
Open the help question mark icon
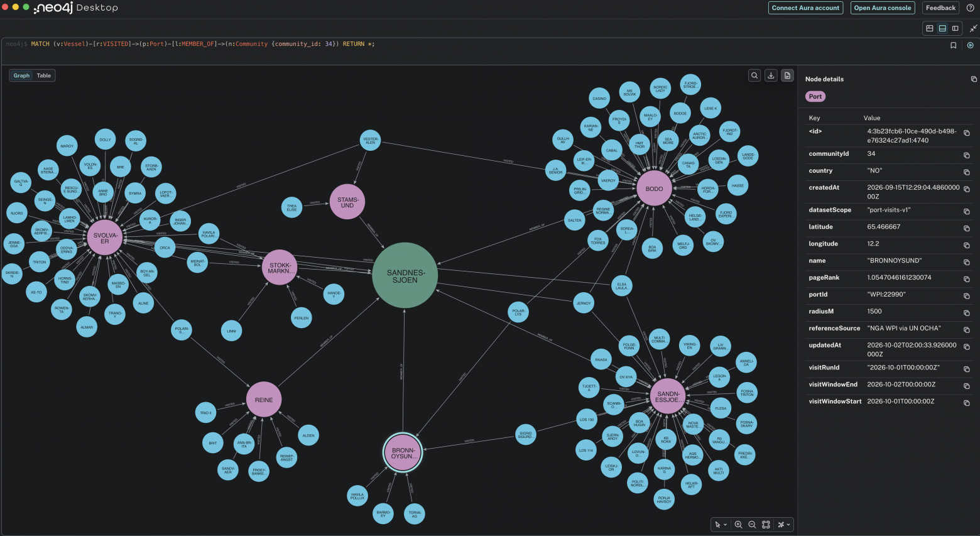[971, 8]
